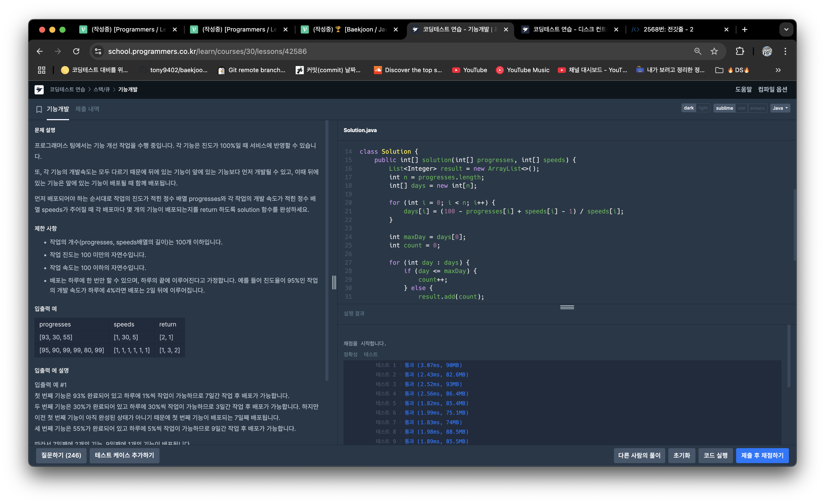Viewport: 825px width, 504px height.
Task: Click 코딩테스트 연습 breadcrumb link
Action: [x=67, y=89]
